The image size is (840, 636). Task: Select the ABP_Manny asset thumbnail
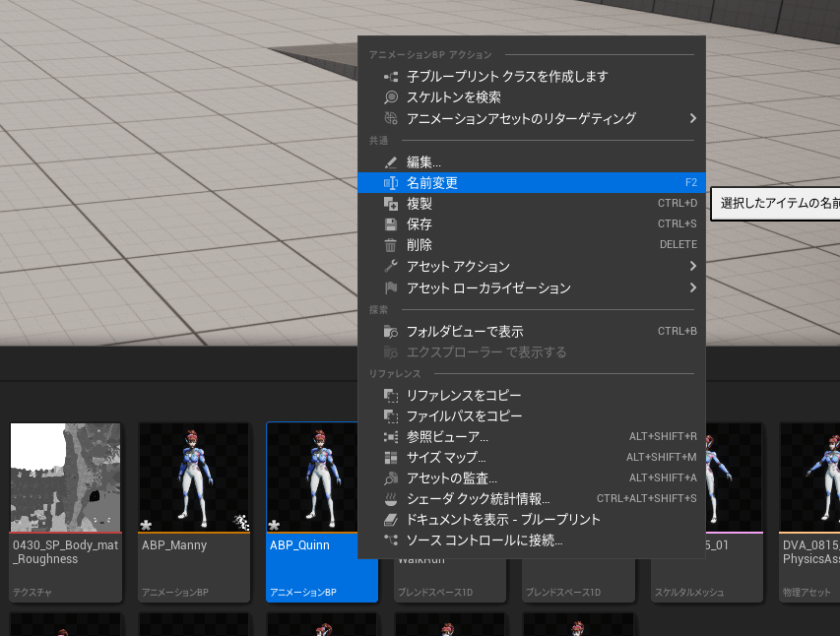(194, 478)
